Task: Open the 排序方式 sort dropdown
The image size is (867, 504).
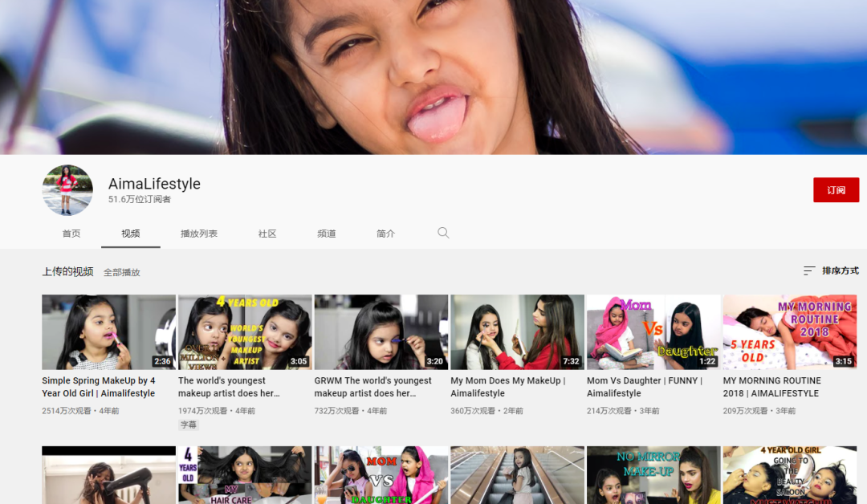Action: coord(831,270)
